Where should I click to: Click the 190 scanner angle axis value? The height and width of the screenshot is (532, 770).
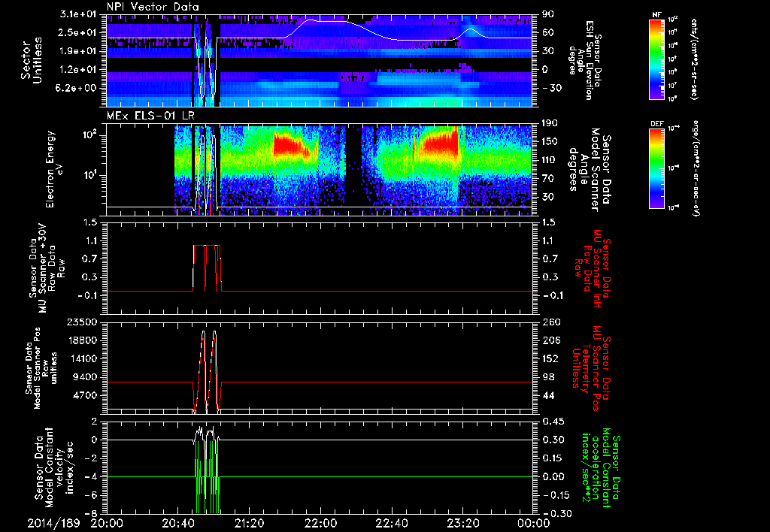(x=551, y=123)
